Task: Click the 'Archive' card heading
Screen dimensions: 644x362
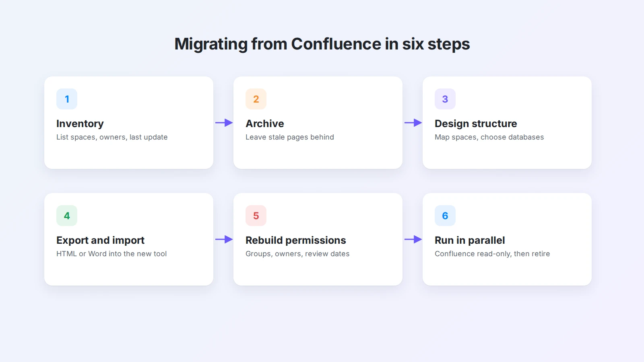Action: (x=265, y=123)
